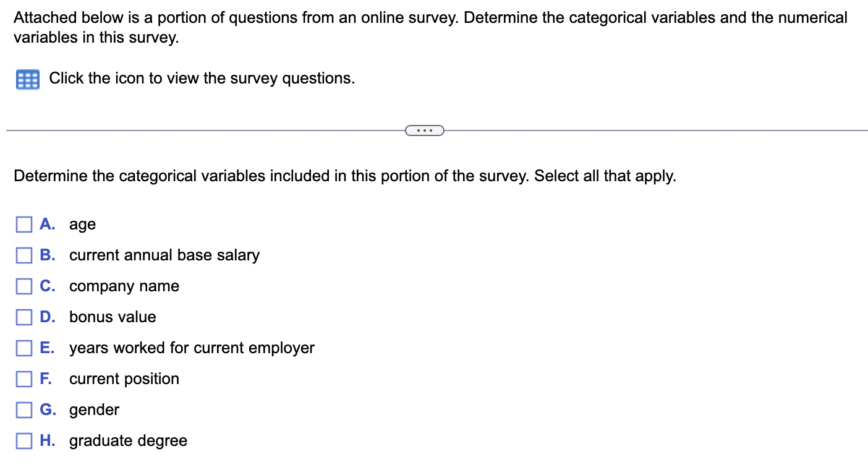Click the text "current position"
This screenshot has width=868, height=475.
(x=124, y=379)
